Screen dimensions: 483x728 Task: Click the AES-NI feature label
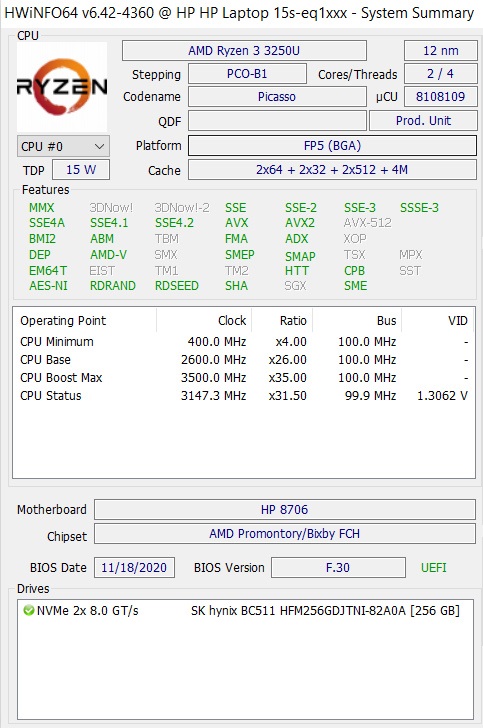(x=48, y=286)
